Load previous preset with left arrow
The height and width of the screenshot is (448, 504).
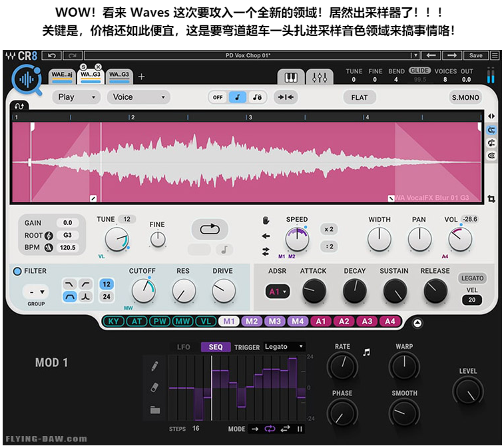431,55
